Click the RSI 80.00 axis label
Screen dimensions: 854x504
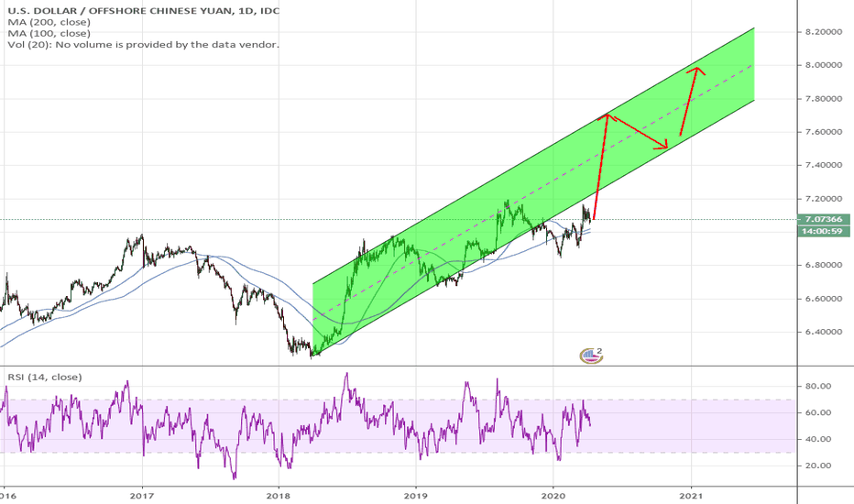[x=818, y=387]
